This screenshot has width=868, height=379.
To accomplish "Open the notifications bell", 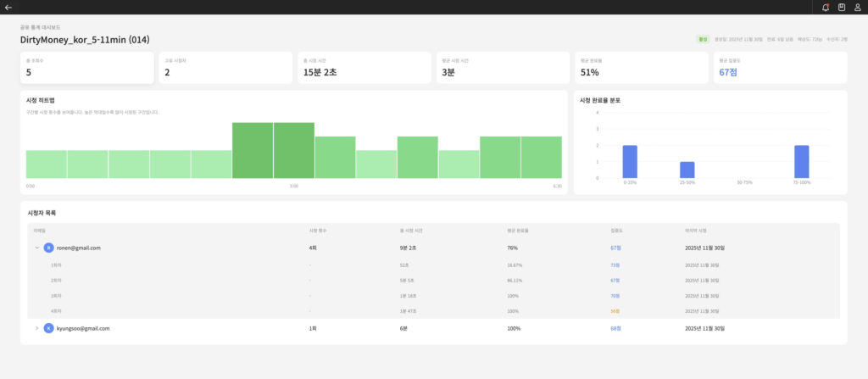I will [826, 7].
